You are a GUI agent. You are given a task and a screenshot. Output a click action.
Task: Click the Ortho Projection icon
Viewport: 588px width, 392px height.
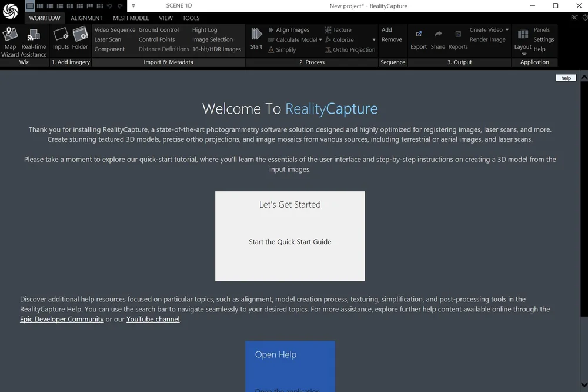(x=328, y=49)
